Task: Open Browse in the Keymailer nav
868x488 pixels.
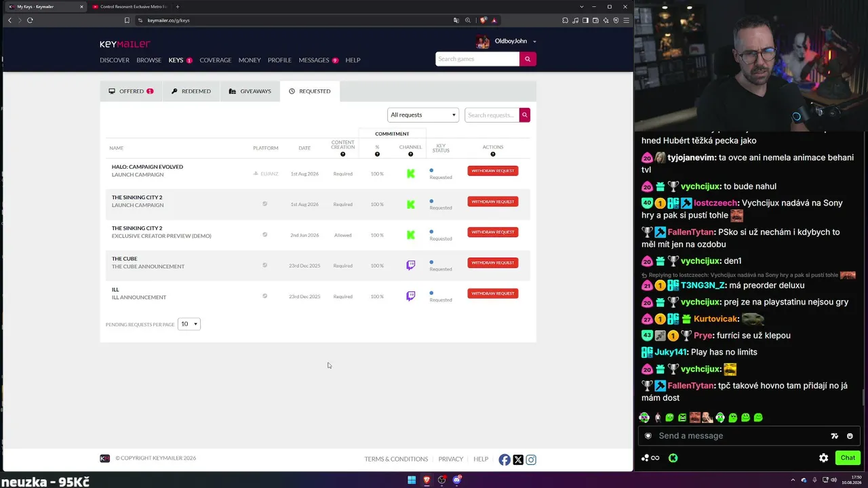Action: click(x=149, y=60)
